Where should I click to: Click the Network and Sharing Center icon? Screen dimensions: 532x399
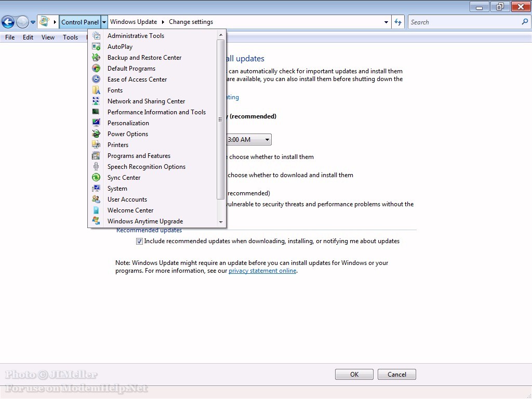[x=96, y=101]
